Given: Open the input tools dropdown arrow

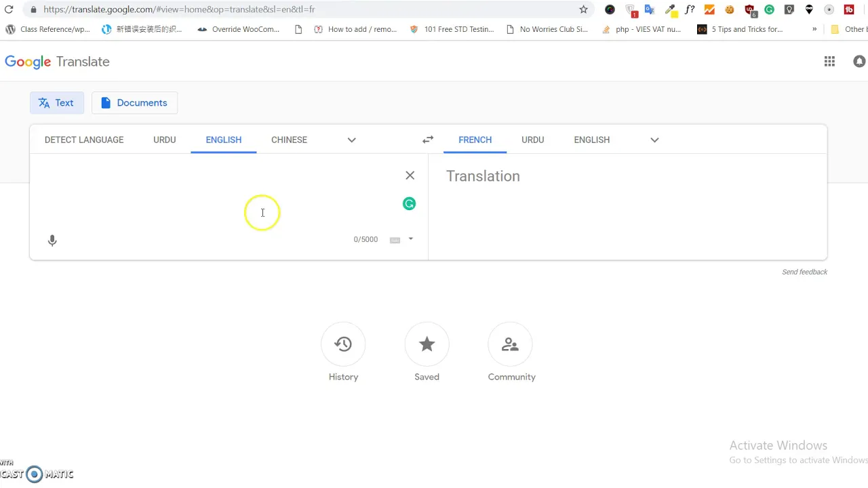Looking at the screenshot, I should click(x=410, y=239).
